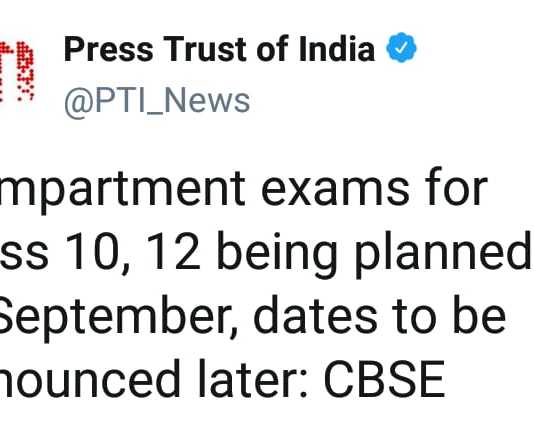Click the partial word 'nounced' in the last line
Viewport: 534px width, 421px height.
(x=90, y=379)
